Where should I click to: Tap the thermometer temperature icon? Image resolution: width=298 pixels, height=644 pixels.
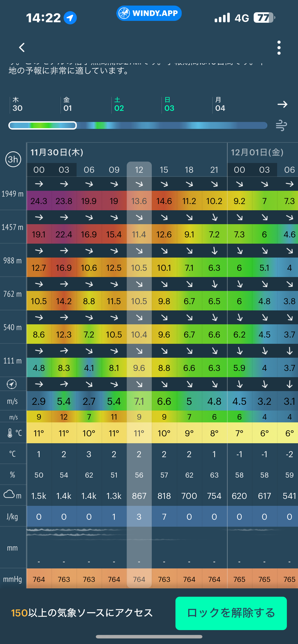coord(10,433)
